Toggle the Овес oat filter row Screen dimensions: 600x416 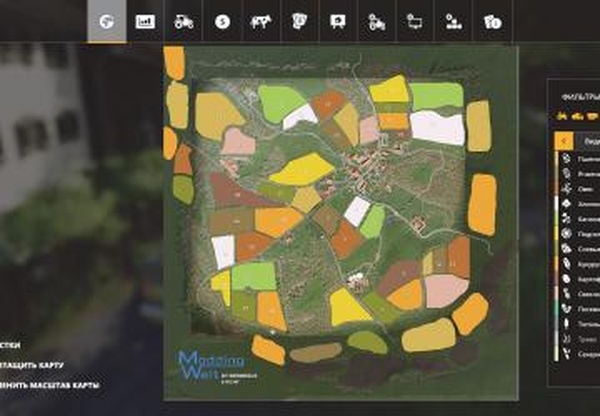(x=579, y=189)
